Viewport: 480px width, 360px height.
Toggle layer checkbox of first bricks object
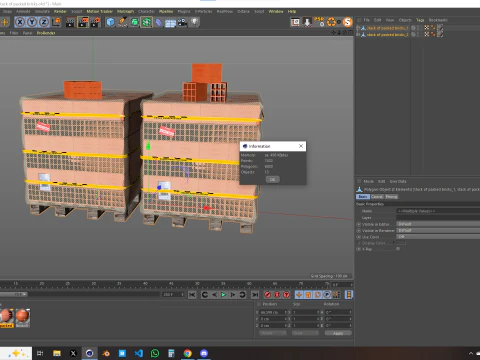tap(413, 28)
